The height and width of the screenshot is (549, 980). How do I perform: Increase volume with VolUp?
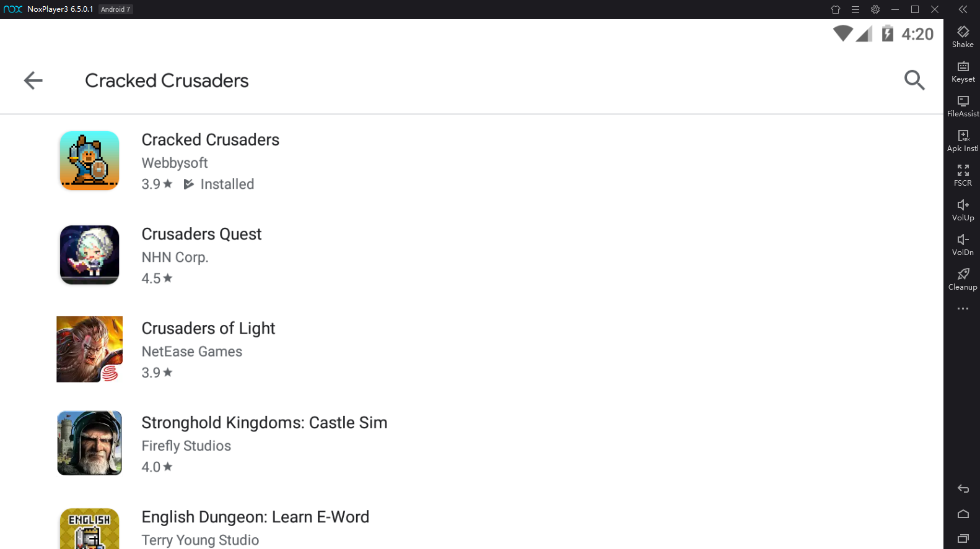(963, 210)
